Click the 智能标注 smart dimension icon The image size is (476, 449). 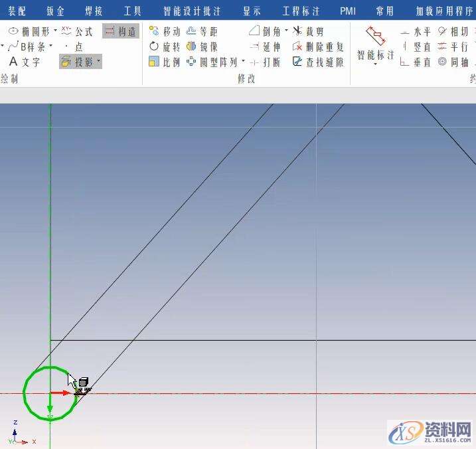(376, 36)
